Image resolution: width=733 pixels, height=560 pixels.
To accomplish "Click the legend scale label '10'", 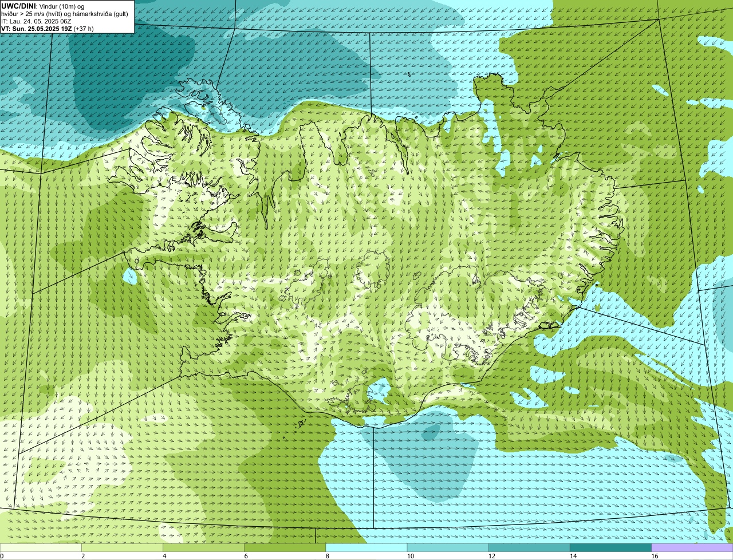I will click(410, 556).
